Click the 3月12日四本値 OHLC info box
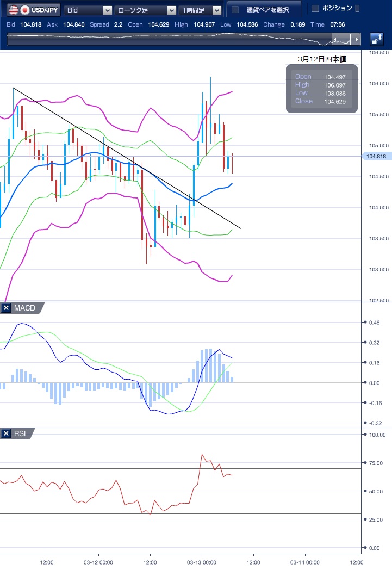The width and height of the screenshot is (392, 570). coord(322,89)
